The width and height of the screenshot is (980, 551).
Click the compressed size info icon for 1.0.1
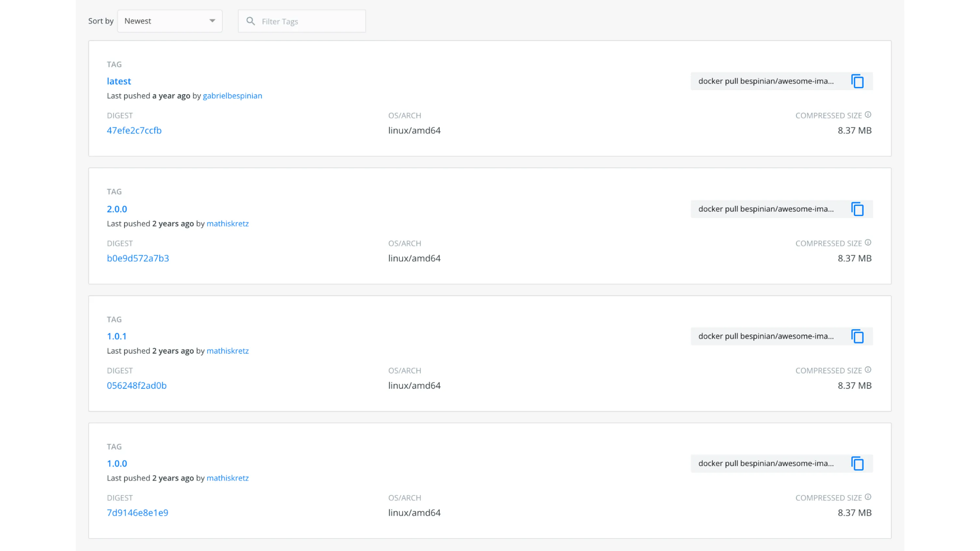tap(868, 369)
